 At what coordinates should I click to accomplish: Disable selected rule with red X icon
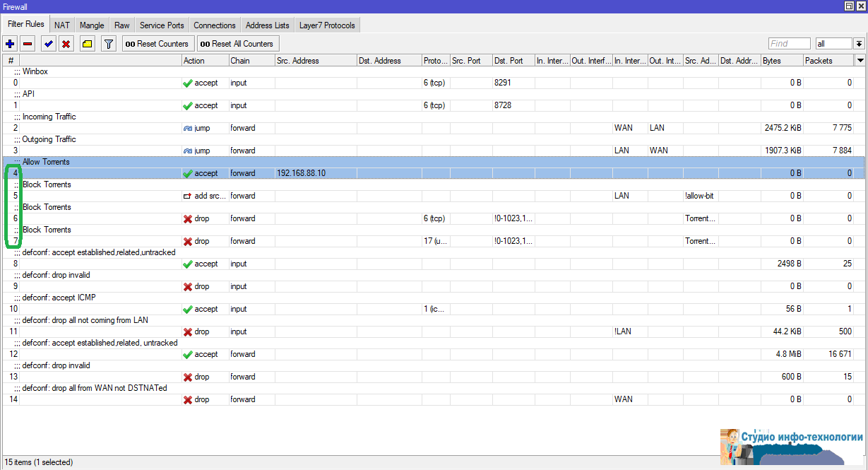tap(66, 44)
